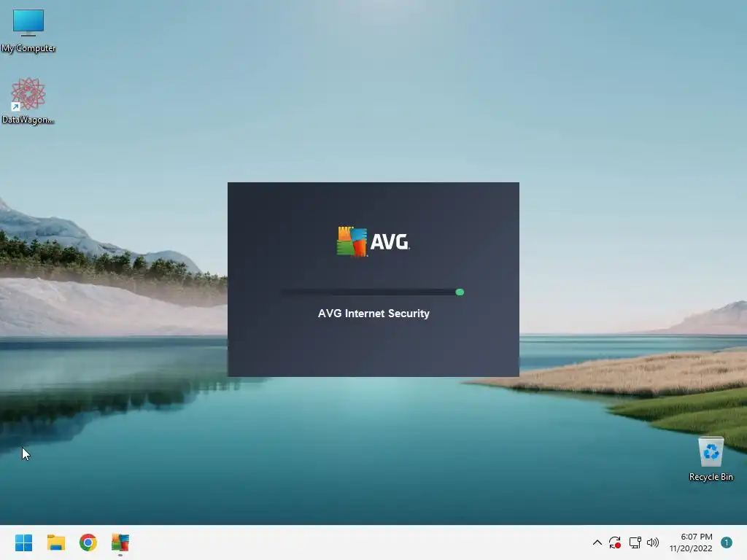Screen dimensions: 747x560
Task: Open the volume speaker tray icon
Action: click(x=653, y=542)
